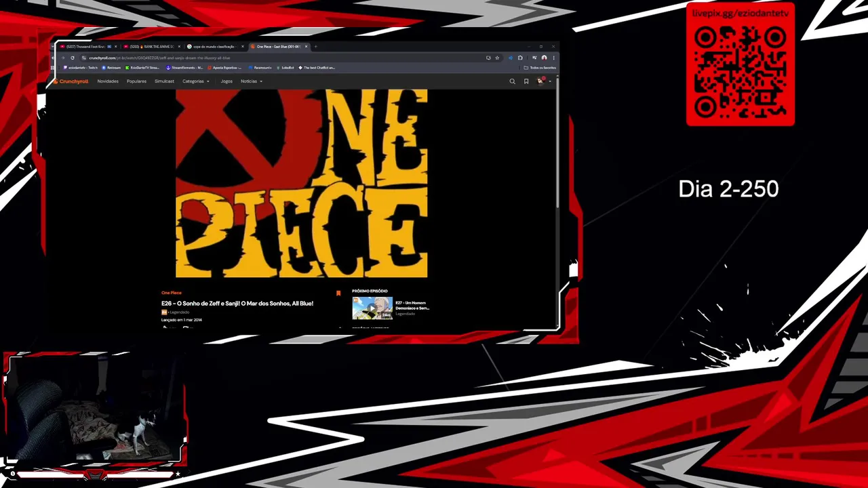Image resolution: width=868 pixels, height=488 pixels.
Task: Switch to the RANK THE ANIME YouTube tab
Action: coord(153,47)
